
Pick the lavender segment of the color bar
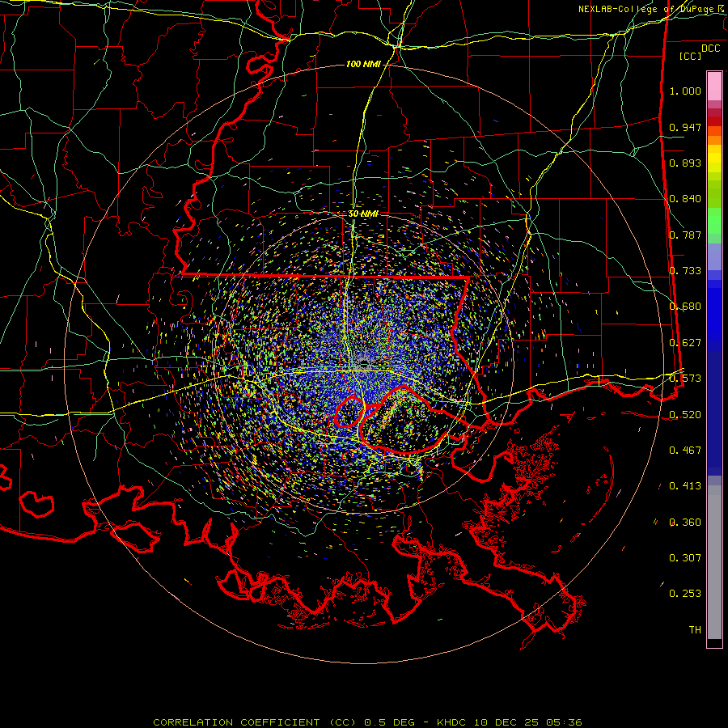pos(714,256)
